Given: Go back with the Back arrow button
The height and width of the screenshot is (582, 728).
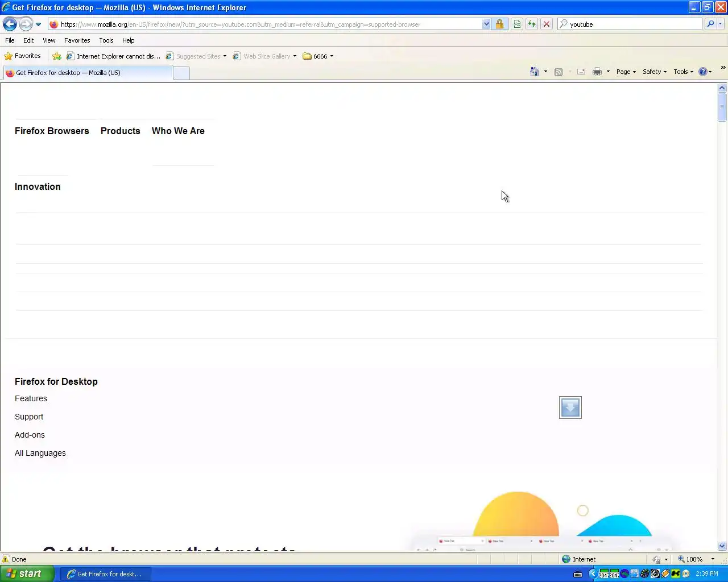Looking at the screenshot, I should tap(10, 24).
